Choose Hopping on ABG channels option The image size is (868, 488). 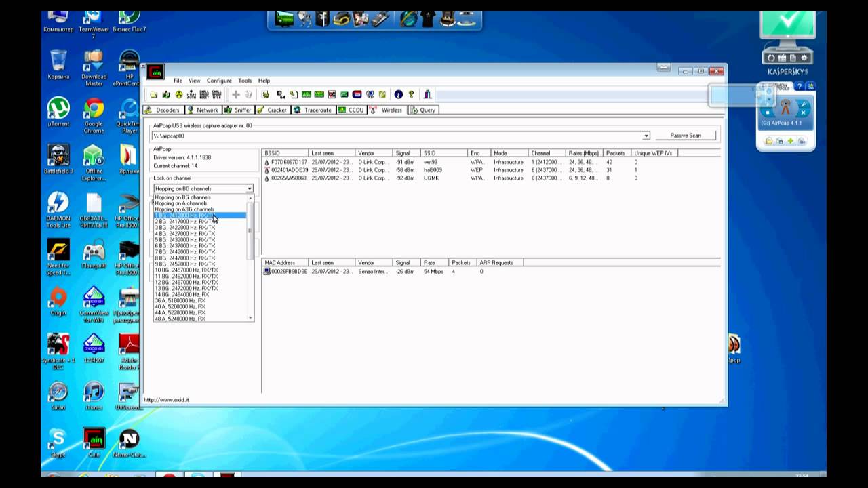click(200, 209)
